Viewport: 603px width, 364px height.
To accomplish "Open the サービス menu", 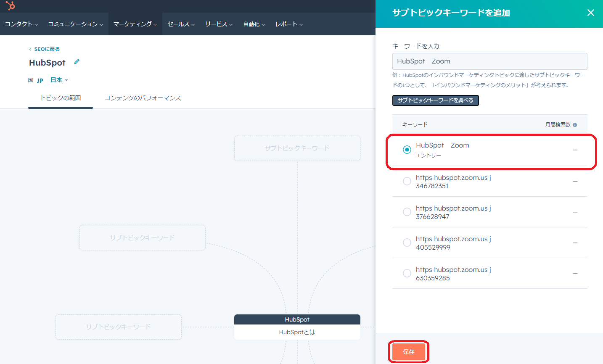I will click(219, 24).
